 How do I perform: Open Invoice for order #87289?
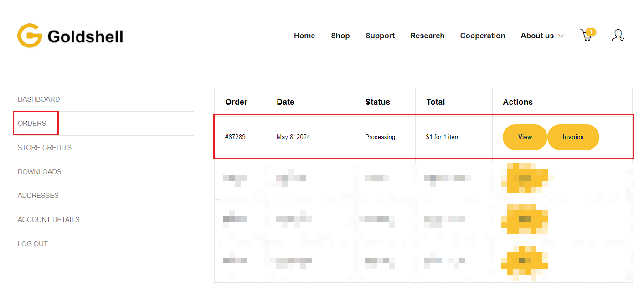click(x=573, y=137)
